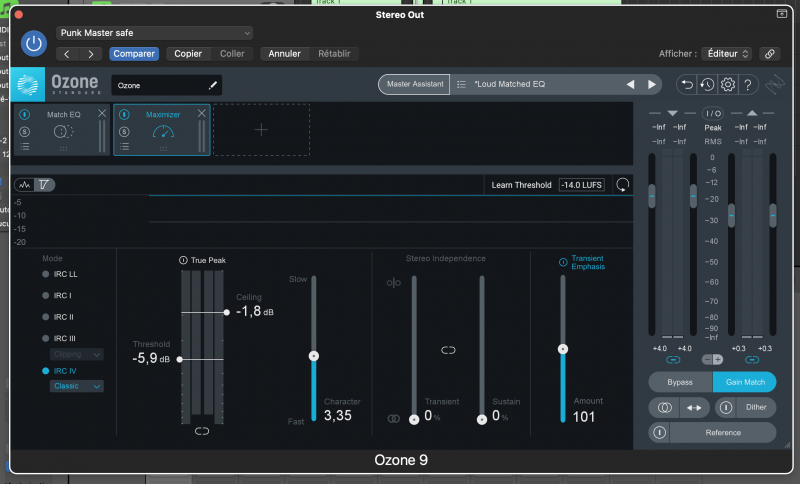This screenshot has height=484, width=800.
Task: Open the undo history clock icon
Action: point(707,85)
